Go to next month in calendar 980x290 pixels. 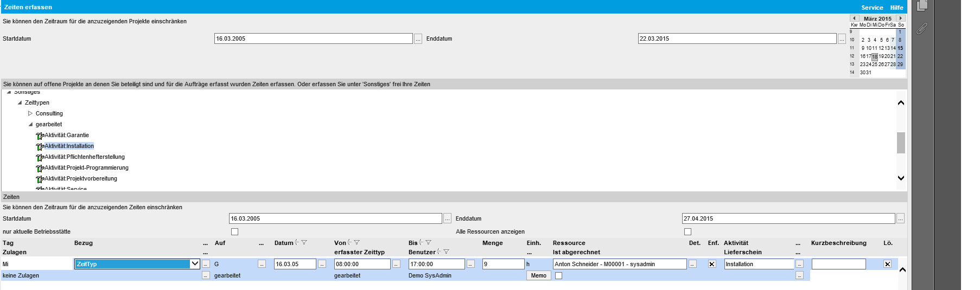click(900, 18)
